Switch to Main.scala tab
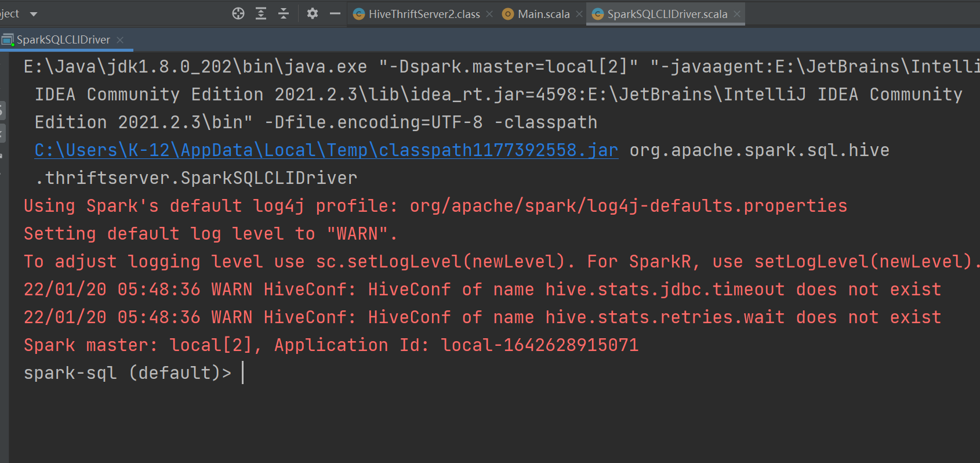 (x=543, y=14)
